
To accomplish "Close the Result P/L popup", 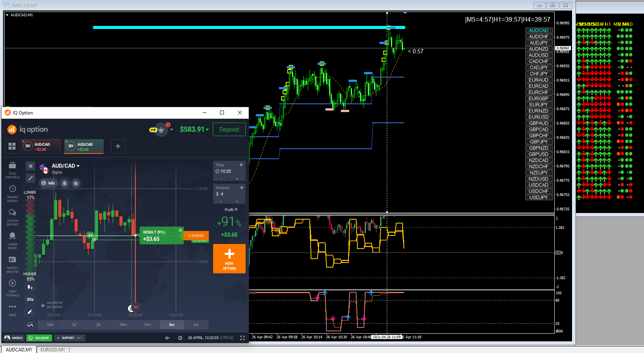I will click(180, 230).
